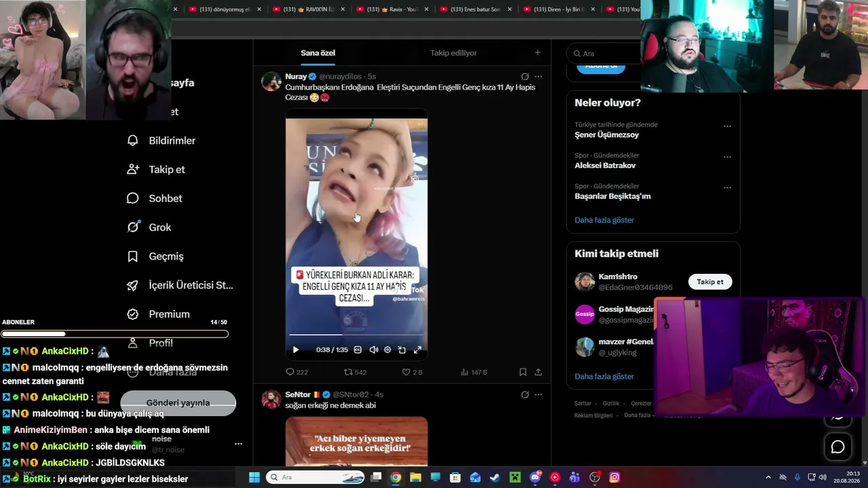Launch Grok from the sidebar icon
Screen dimensions: 868x488
coord(133,227)
